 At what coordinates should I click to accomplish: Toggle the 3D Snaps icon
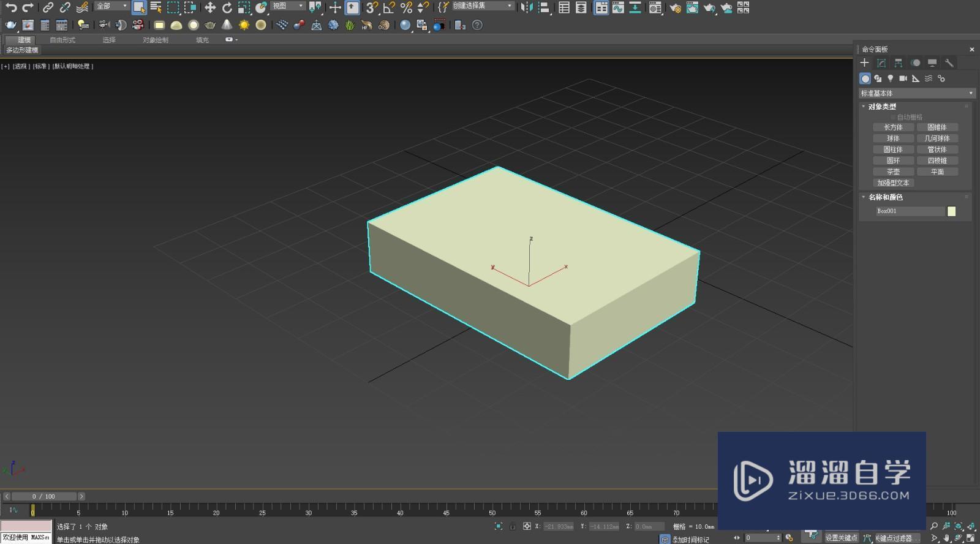(371, 7)
